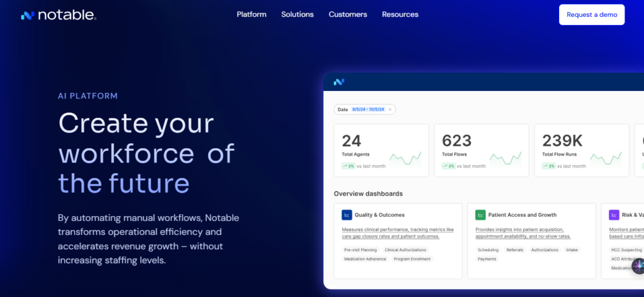Click the 3% trend badge under Total Flows
The image size is (644, 297).
(x=448, y=166)
